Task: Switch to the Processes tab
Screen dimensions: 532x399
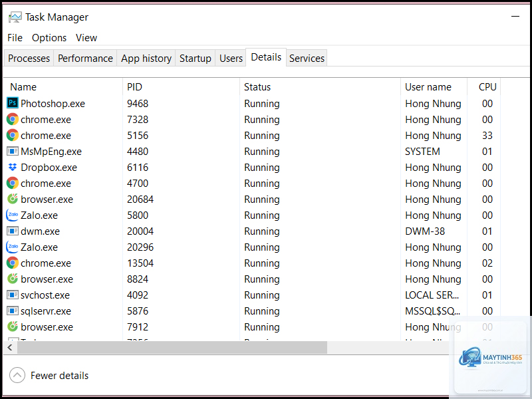Action: coord(29,58)
